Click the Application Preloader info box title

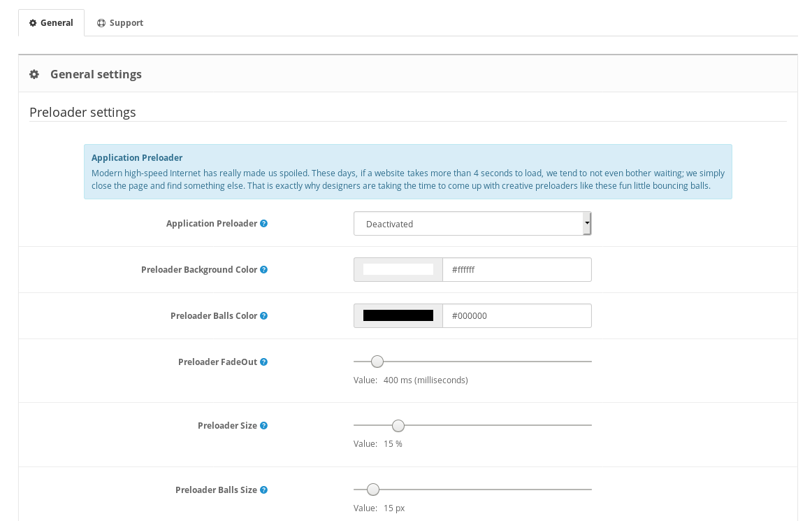click(x=137, y=157)
